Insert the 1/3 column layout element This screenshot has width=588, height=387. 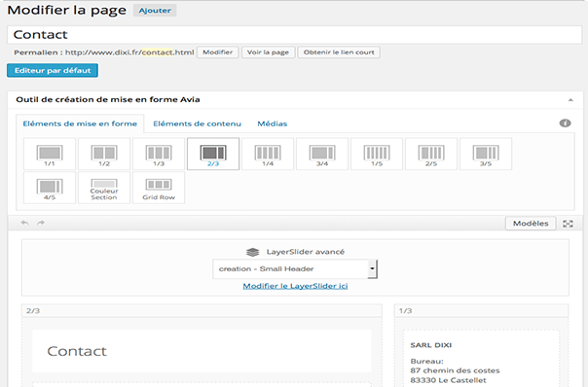(x=159, y=154)
